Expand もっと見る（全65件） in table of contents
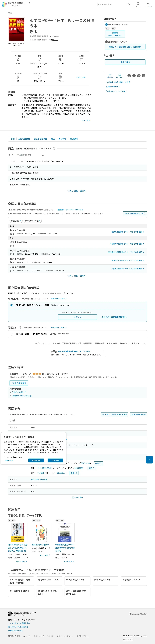This screenshot has width=155, height=644. pos(77,191)
